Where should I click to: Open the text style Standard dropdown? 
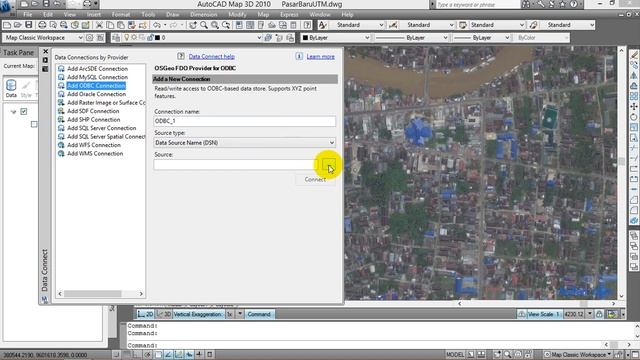pyautogui.click(x=381, y=25)
